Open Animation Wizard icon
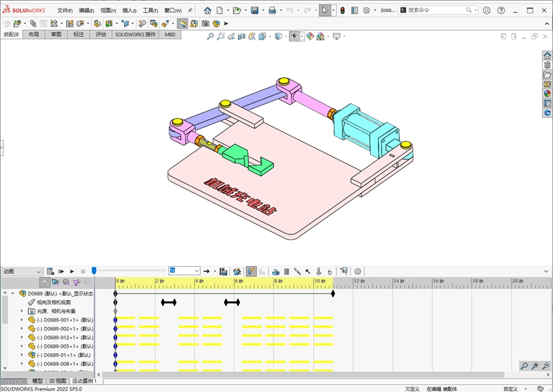The height and width of the screenshot is (392, 553). point(237,271)
